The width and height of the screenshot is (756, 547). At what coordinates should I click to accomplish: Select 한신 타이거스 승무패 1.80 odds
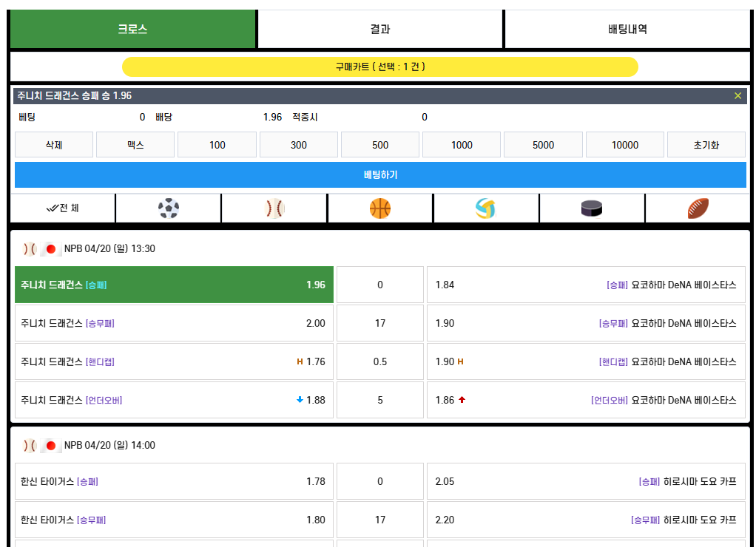click(174, 520)
